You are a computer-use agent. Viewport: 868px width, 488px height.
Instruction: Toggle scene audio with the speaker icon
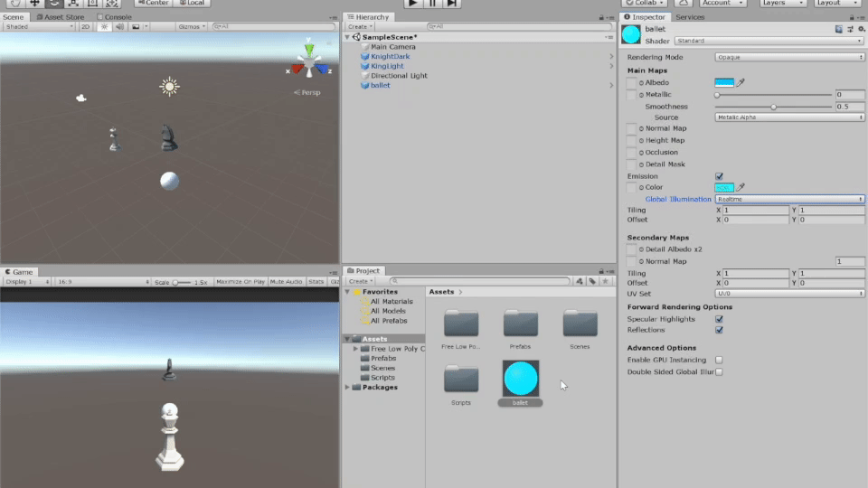(x=119, y=27)
